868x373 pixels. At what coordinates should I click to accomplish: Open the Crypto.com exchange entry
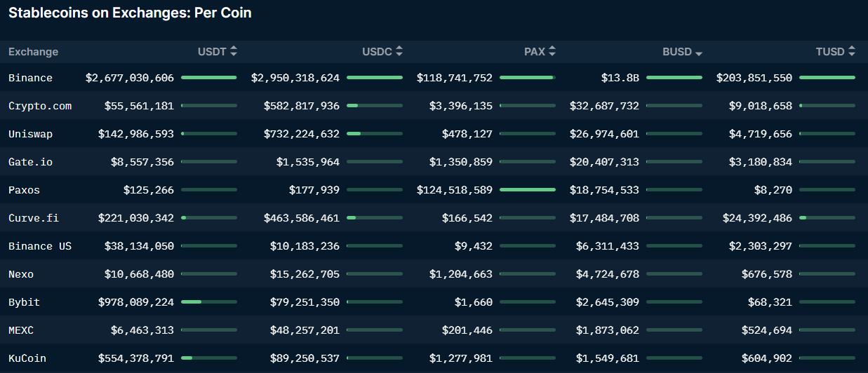(40, 106)
